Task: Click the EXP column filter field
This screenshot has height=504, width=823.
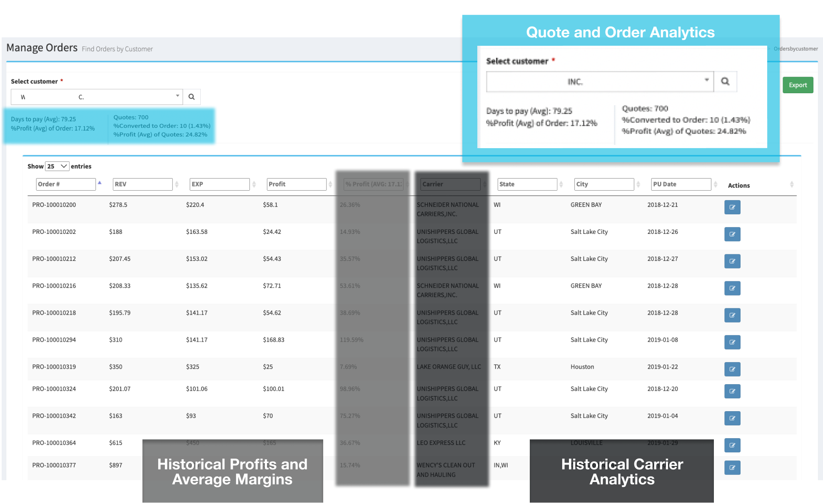Action: click(x=219, y=184)
